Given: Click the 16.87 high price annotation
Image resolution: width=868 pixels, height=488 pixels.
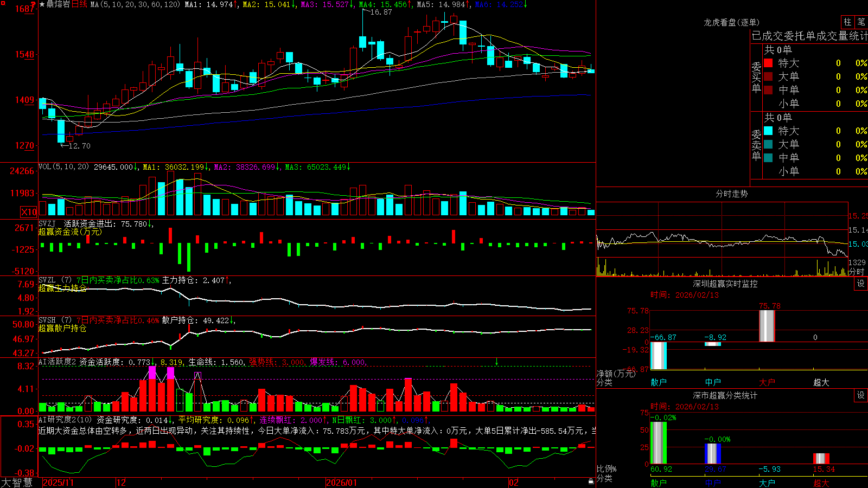Looking at the screenshot, I should 381,12.
